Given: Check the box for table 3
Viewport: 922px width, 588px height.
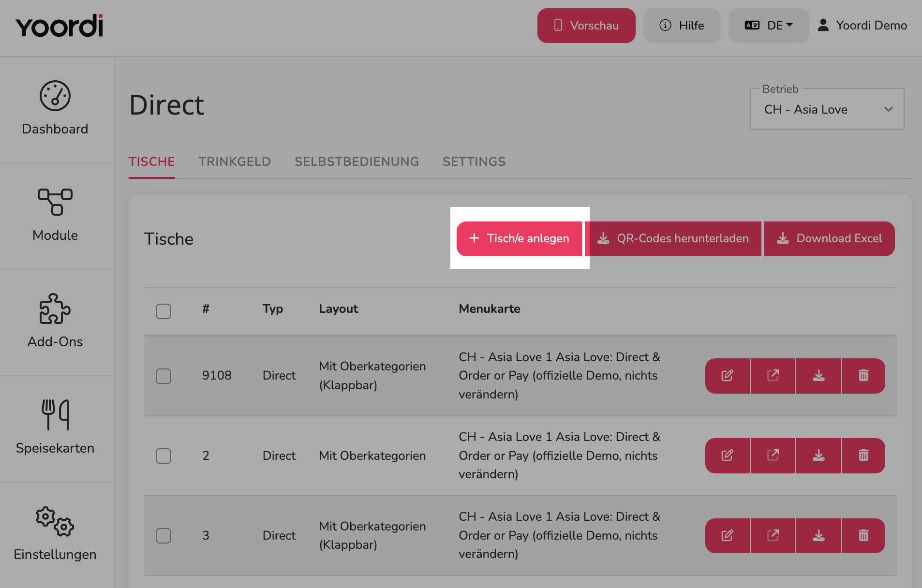Looking at the screenshot, I should (x=164, y=535).
